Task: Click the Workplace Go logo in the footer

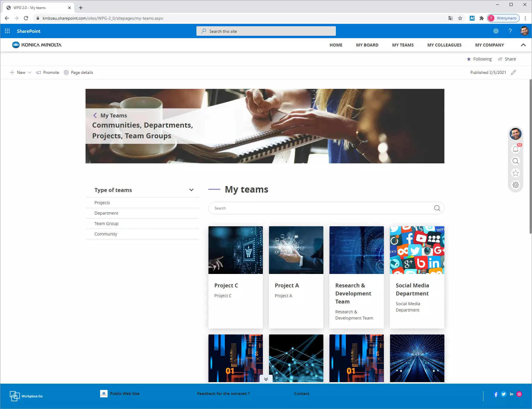Action: tap(26, 396)
